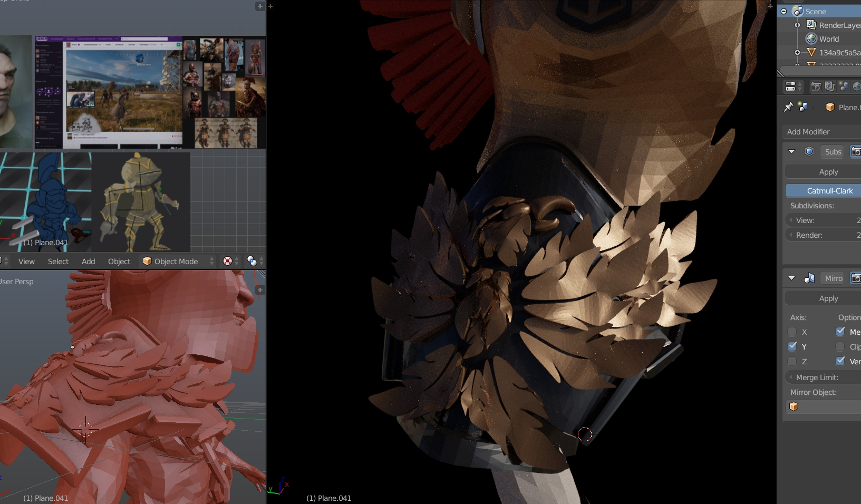The height and width of the screenshot is (504, 861).
Task: Toggle the Clipping option checkbox
Action: [x=840, y=346]
